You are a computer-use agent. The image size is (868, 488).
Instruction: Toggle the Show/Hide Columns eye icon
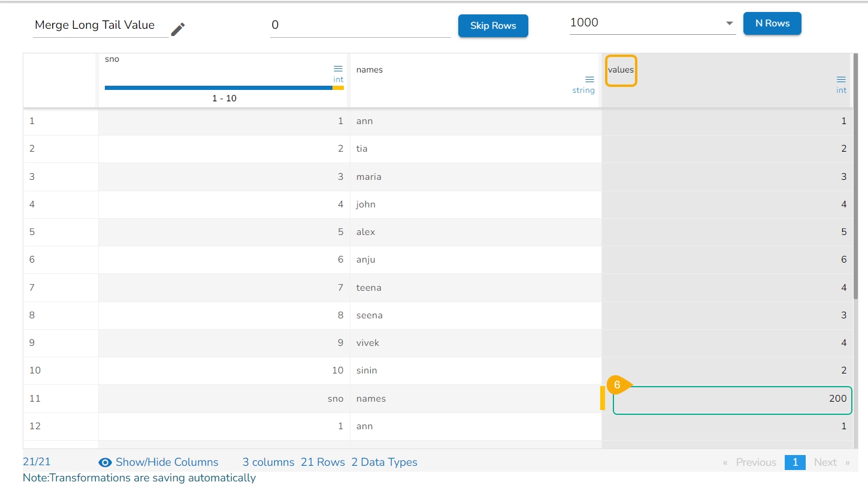click(x=105, y=462)
